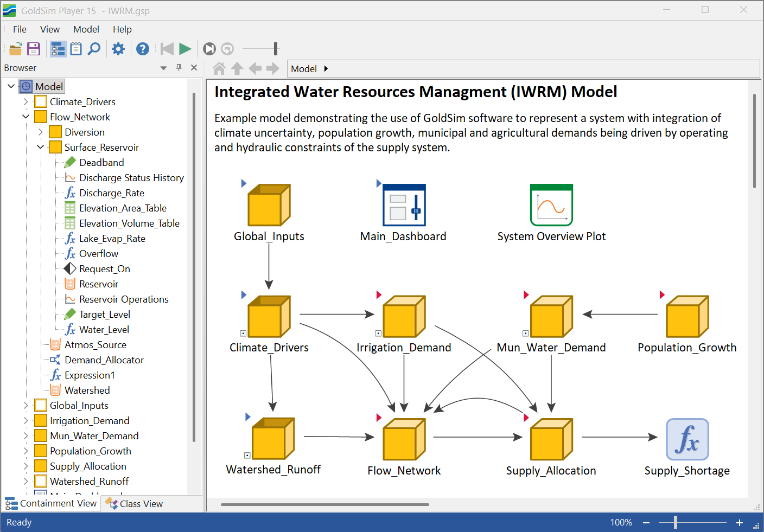Toggle the Browser panel pin
Image resolution: width=764 pixels, height=532 pixels.
tap(179, 68)
